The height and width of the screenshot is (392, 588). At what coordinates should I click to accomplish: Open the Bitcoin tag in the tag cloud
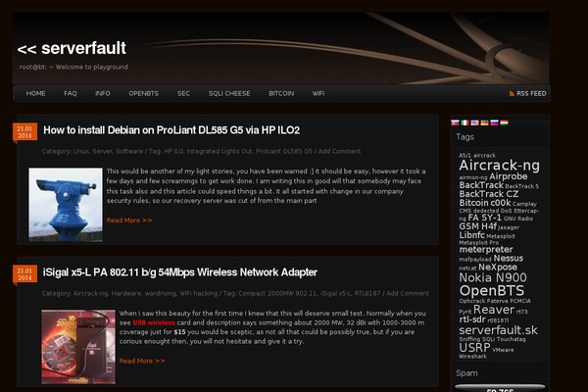pos(473,203)
